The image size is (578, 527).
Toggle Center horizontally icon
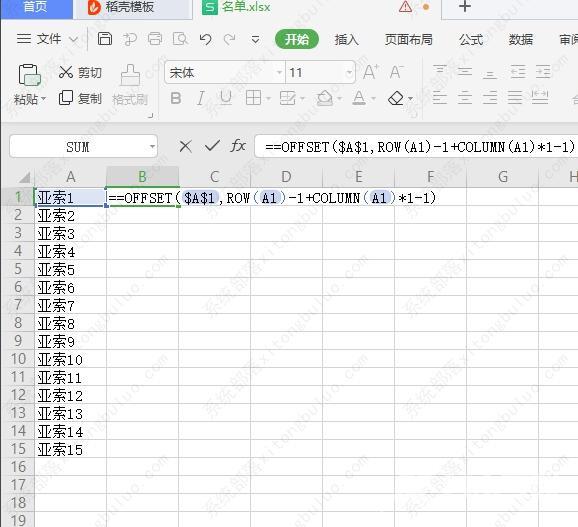[465, 98]
